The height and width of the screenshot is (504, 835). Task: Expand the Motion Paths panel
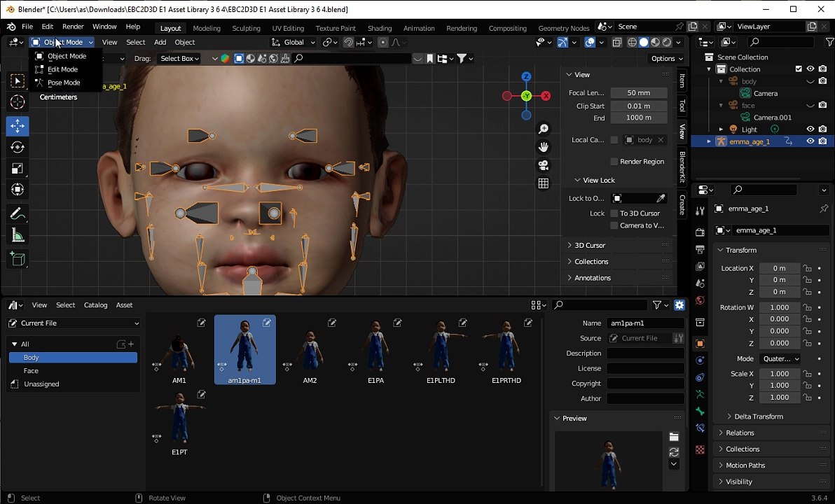745,465
